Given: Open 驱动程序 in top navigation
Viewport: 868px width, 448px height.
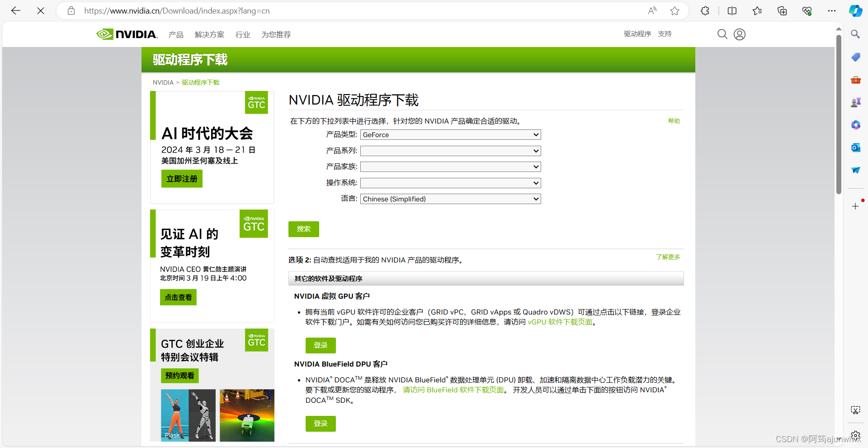Looking at the screenshot, I should click(637, 34).
